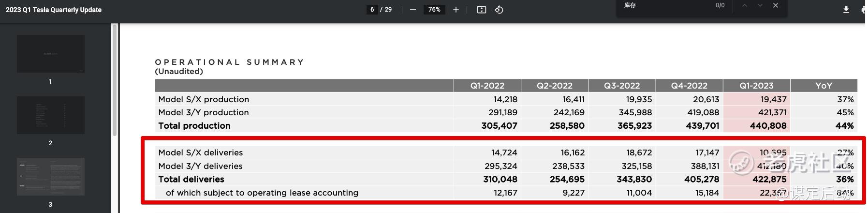Image resolution: width=868 pixels, height=213 pixels.
Task: Open page 3 thumbnail
Action: coord(51,177)
